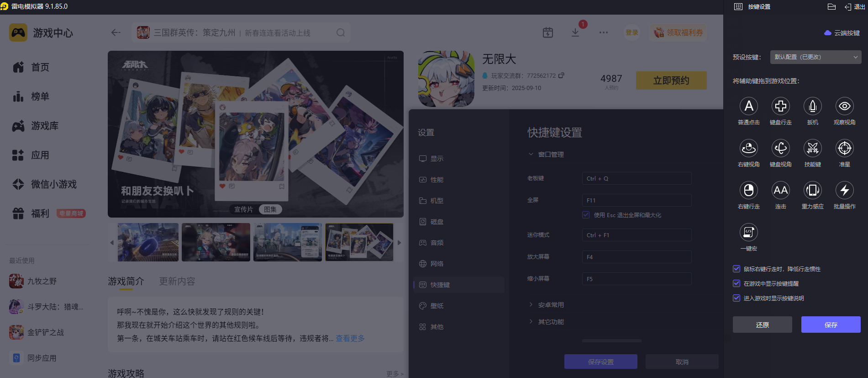The image size is (868, 378).
Task: Collapse the 窗口管理 section
Action: coord(531,154)
